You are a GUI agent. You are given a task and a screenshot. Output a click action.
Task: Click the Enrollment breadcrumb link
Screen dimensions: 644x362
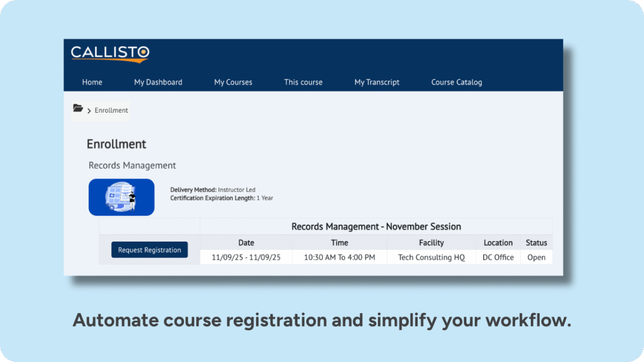[x=111, y=110]
